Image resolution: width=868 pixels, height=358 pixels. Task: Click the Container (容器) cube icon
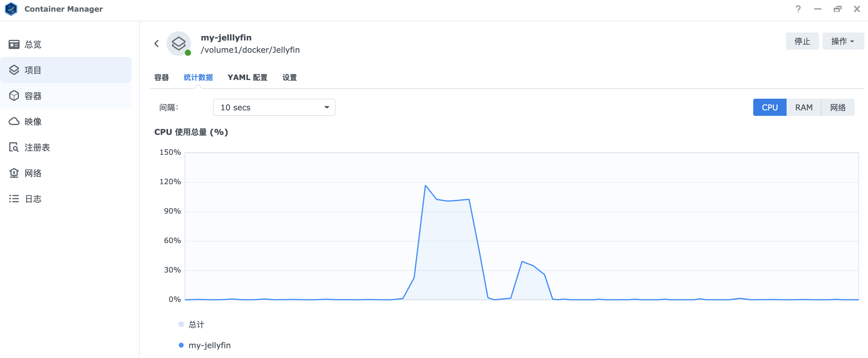point(14,96)
